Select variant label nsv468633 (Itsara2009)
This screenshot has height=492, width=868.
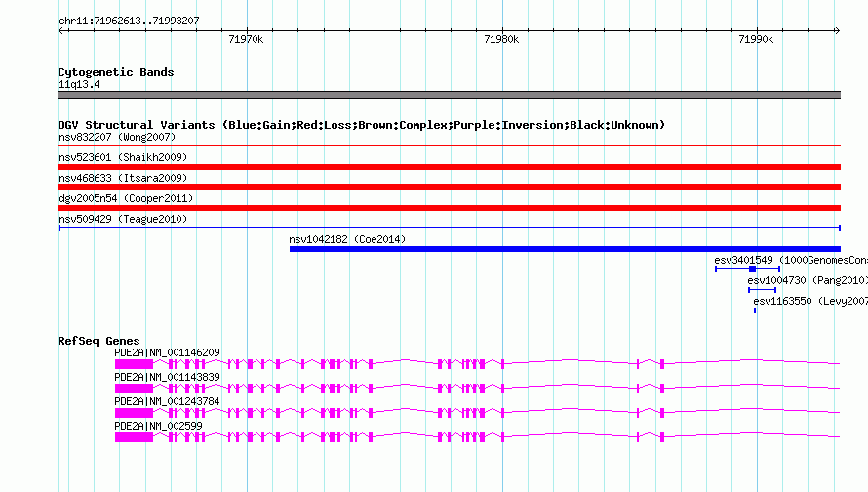coord(123,178)
